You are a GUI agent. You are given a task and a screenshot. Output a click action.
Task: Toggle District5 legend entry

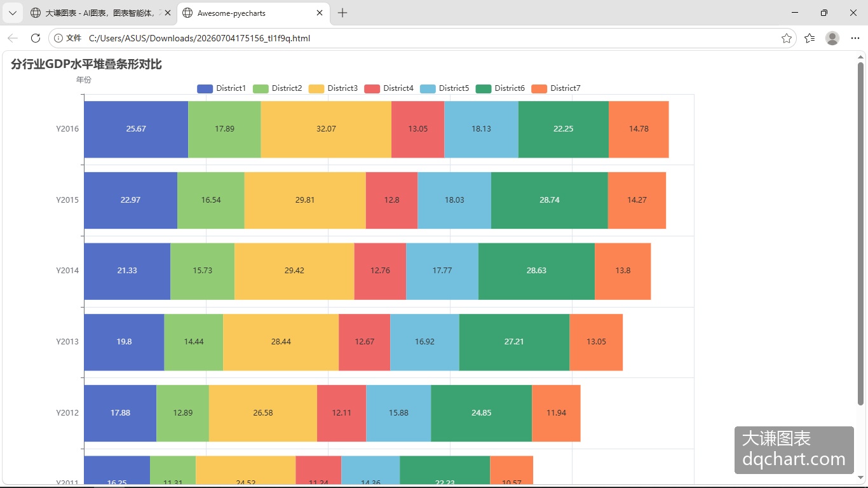coord(444,88)
